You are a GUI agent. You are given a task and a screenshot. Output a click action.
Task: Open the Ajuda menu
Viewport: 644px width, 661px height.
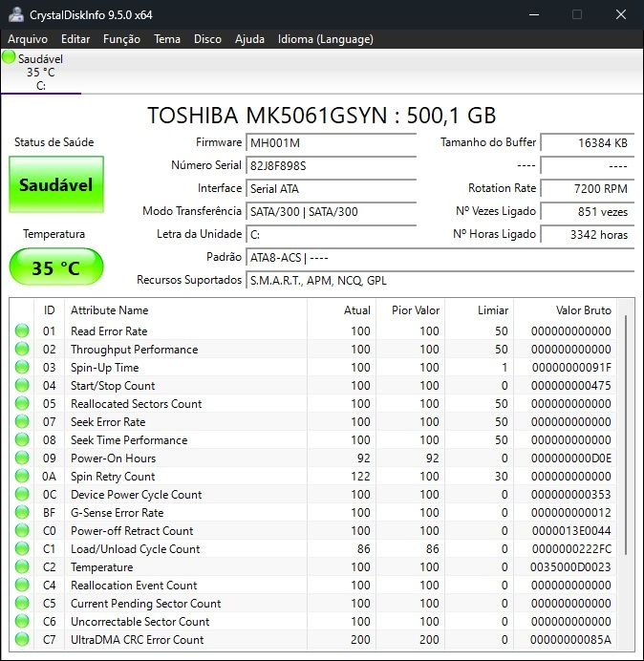click(x=249, y=39)
